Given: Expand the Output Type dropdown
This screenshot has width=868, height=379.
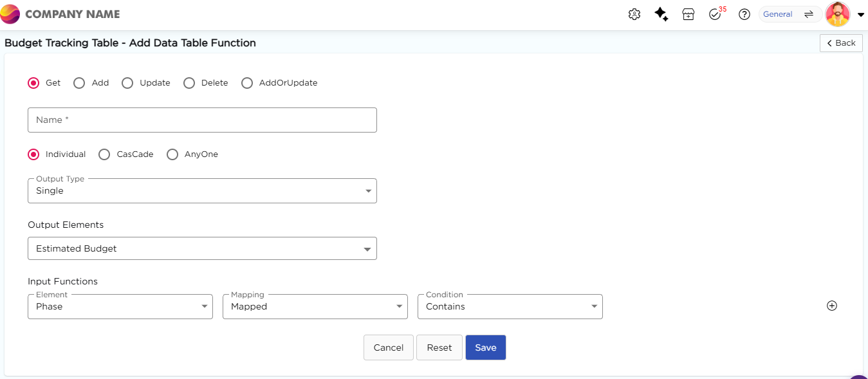Looking at the screenshot, I should point(202,191).
